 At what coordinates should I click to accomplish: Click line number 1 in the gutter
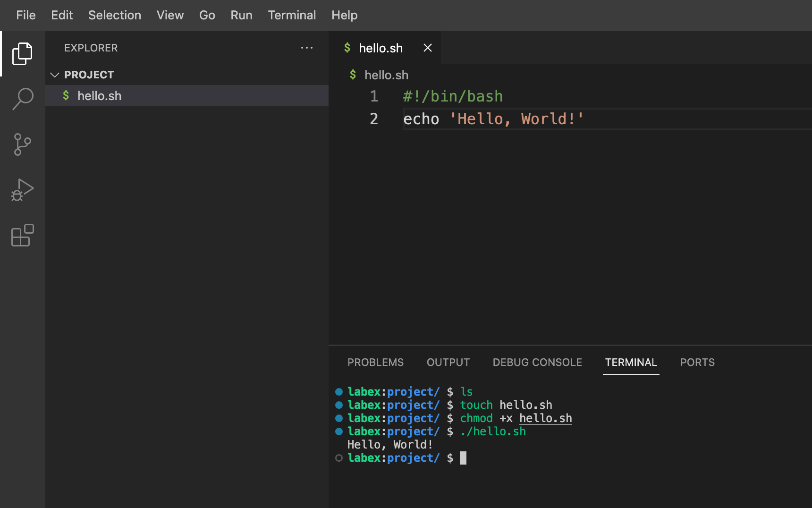(x=374, y=96)
